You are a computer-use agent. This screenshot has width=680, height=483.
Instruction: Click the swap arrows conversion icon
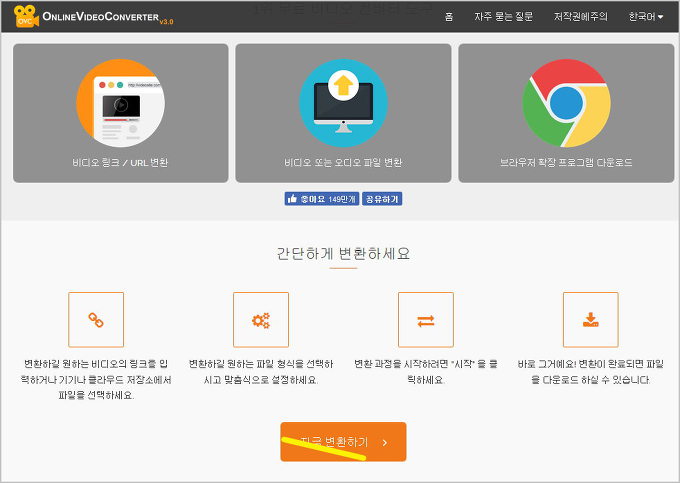[x=426, y=320]
